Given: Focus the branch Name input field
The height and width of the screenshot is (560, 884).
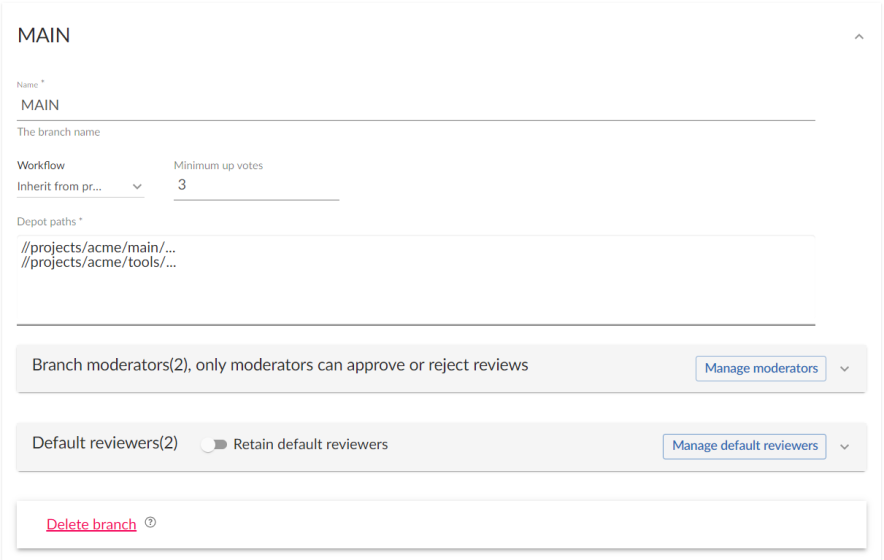Looking at the screenshot, I should (x=415, y=105).
